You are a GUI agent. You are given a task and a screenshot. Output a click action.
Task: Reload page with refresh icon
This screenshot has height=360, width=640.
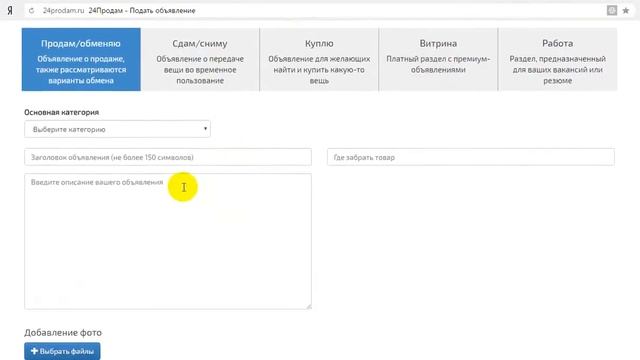(31, 11)
